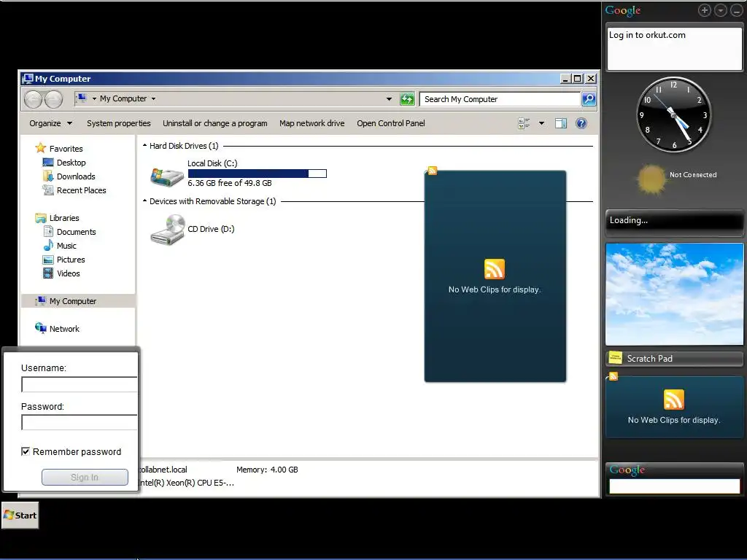Click the Libraries folder icon
747x560 pixels.
pyautogui.click(x=41, y=218)
